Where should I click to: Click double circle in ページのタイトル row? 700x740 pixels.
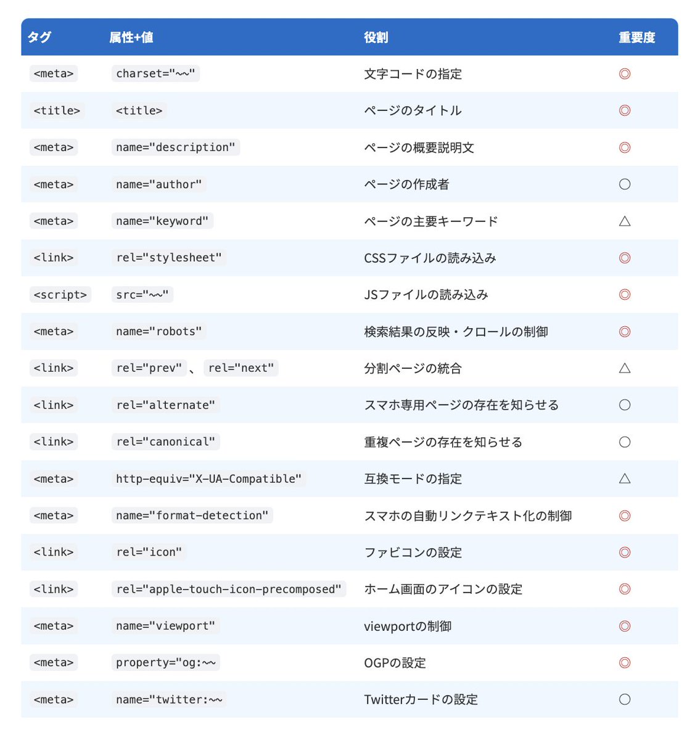[624, 110]
